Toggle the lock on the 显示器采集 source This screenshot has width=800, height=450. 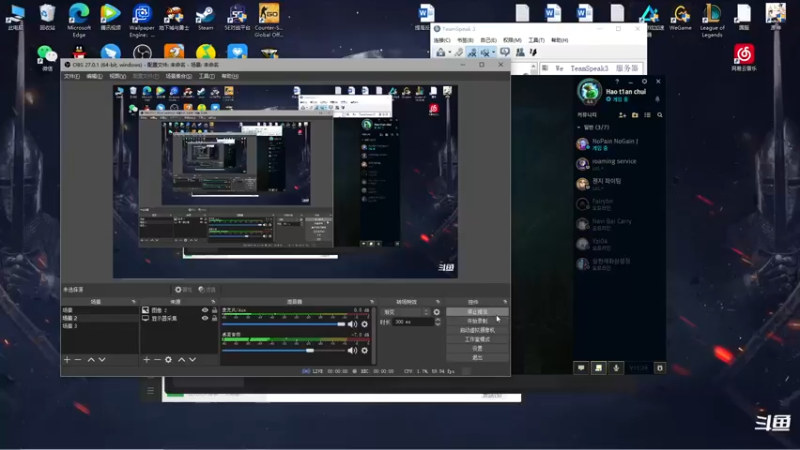(x=214, y=318)
